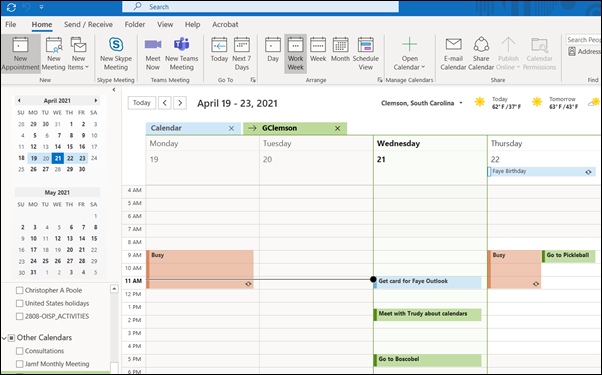Open the Folder tab
The width and height of the screenshot is (602, 375).
[x=135, y=24]
